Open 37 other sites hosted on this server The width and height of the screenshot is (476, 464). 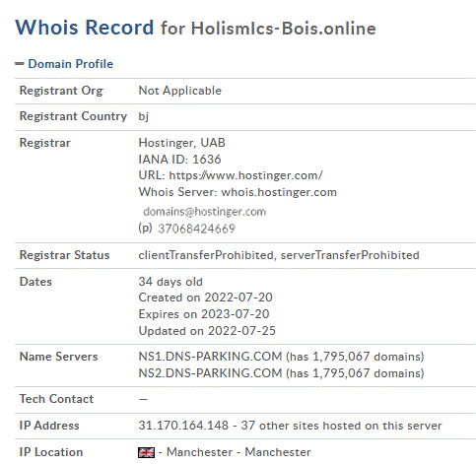[x=341, y=426]
